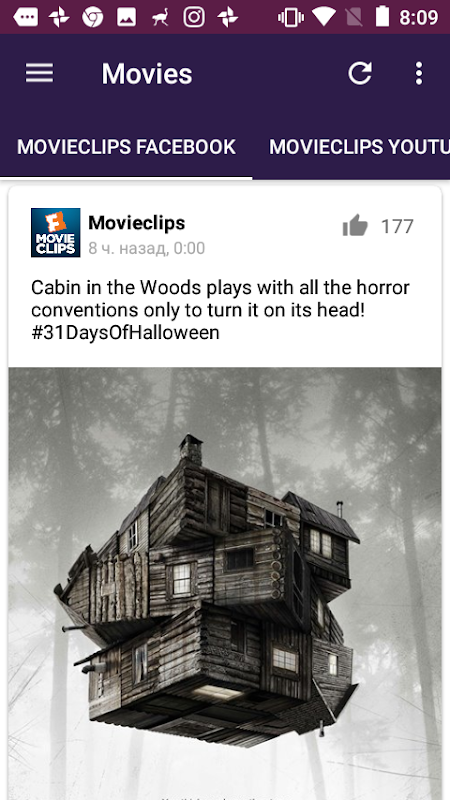This screenshot has width=450, height=800.
Task: Tap the Chrome icon in status bar
Action: click(93, 17)
